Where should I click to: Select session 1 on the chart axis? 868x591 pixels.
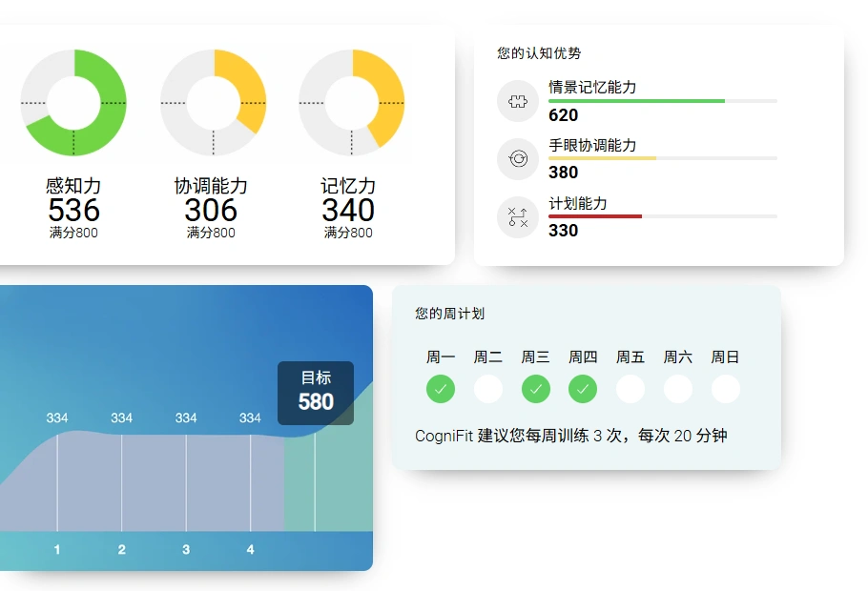point(57,549)
